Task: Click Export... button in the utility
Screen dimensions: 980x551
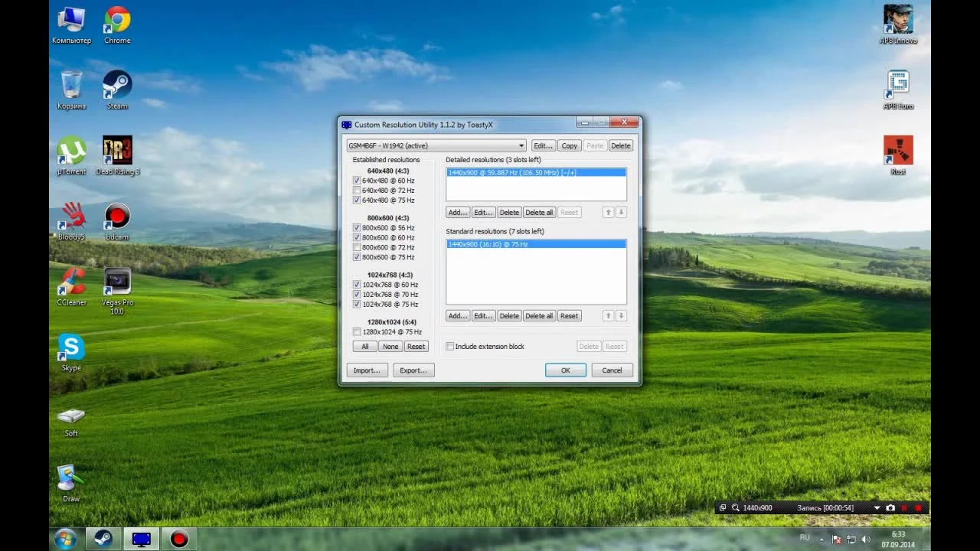Action: [413, 370]
